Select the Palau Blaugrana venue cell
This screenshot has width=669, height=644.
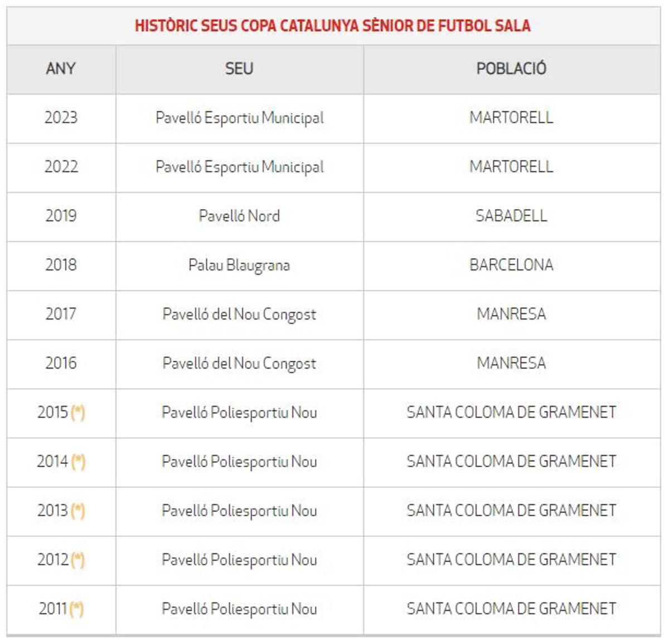tap(239, 265)
